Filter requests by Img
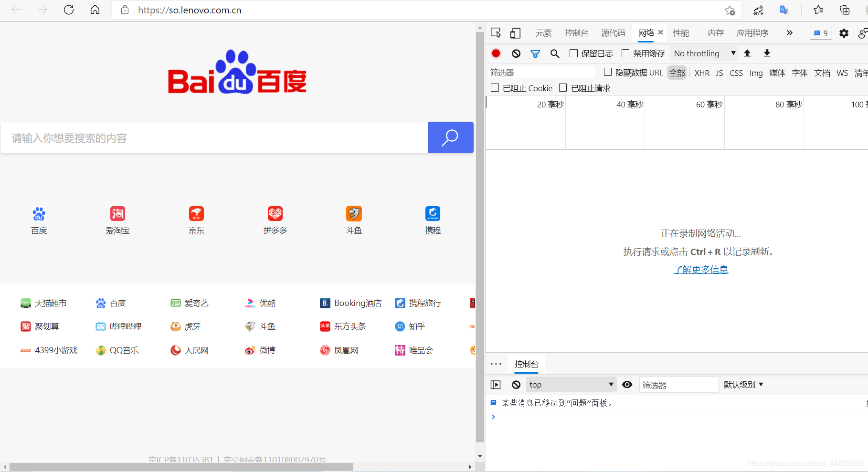Screen dimensions: 868x472 pos(756,73)
